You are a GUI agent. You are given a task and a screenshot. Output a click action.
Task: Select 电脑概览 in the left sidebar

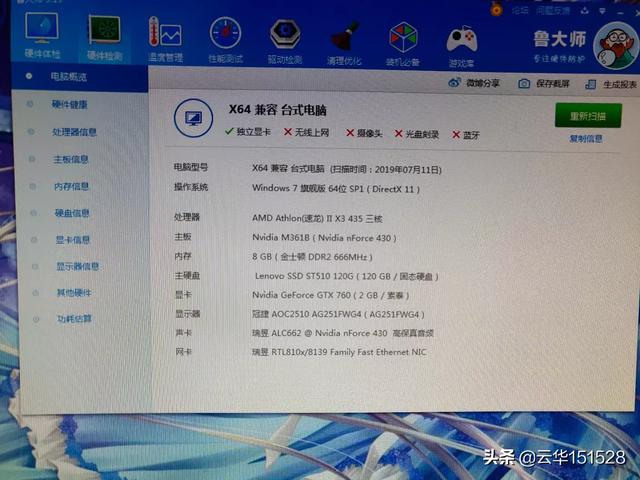tap(69, 77)
